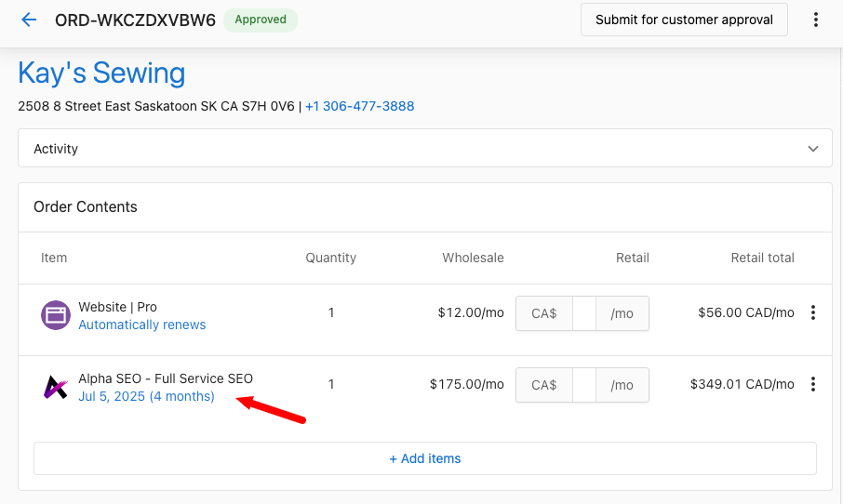Image resolution: width=843 pixels, height=504 pixels.
Task: Select the order ID ORD-WKCZDXVBW6 text
Action: [x=136, y=20]
